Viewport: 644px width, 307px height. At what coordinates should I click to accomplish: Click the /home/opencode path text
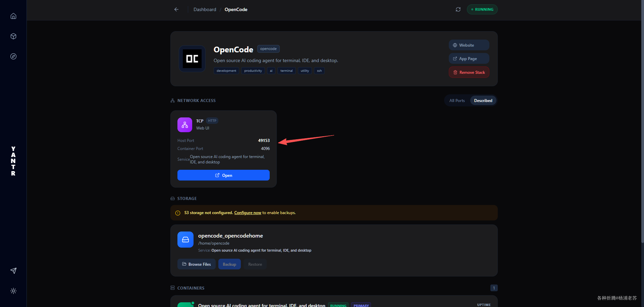pyautogui.click(x=214, y=243)
